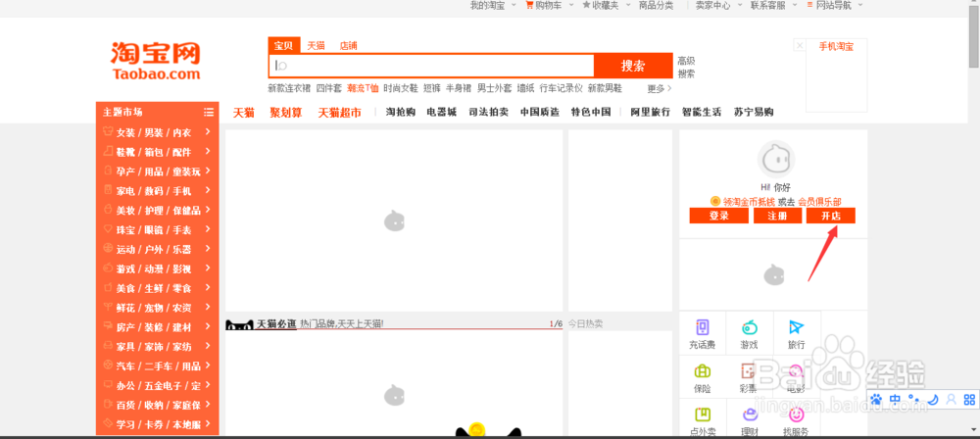
Task: Open 苏宁易购 in the navigation bar
Action: tap(754, 113)
